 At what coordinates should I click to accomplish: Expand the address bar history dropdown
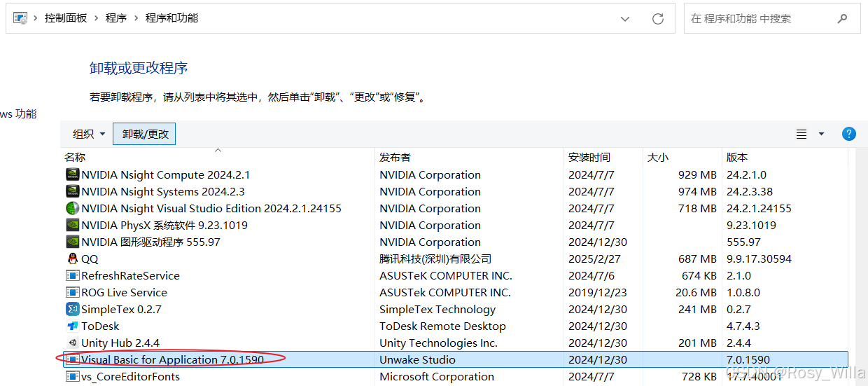pos(626,19)
